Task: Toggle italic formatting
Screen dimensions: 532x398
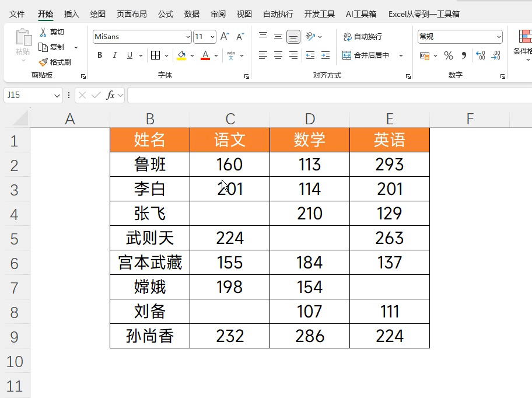Action: coord(115,55)
